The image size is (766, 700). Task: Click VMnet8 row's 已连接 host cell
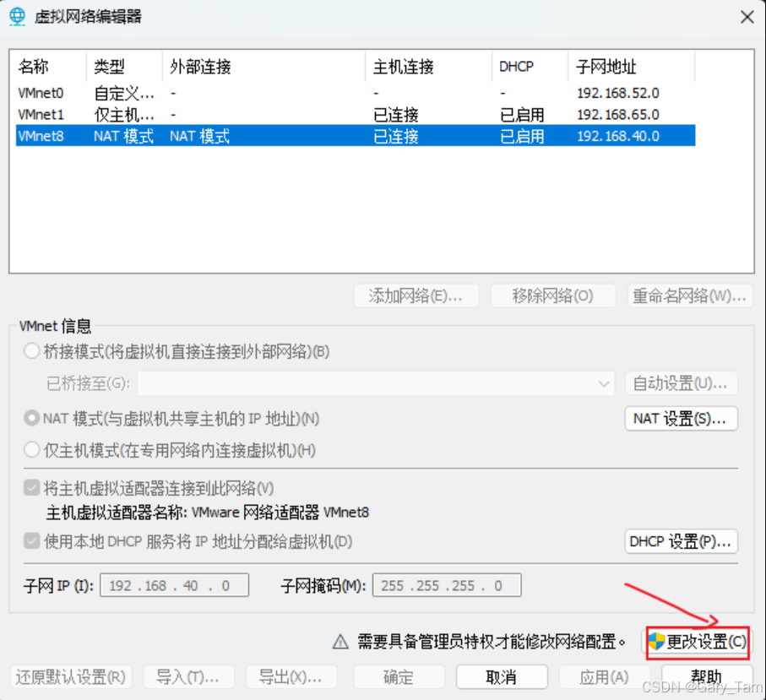[396, 136]
